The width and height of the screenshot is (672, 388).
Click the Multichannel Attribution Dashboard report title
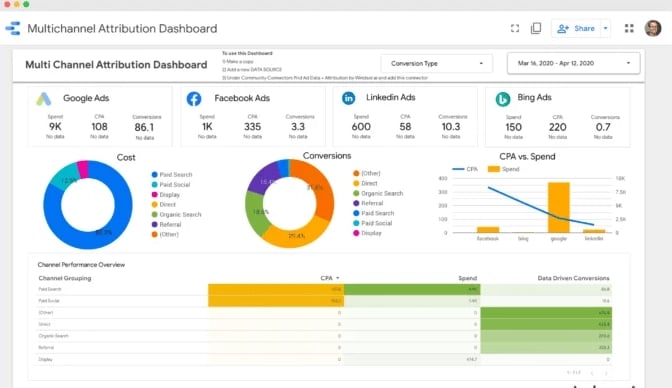tap(122, 28)
